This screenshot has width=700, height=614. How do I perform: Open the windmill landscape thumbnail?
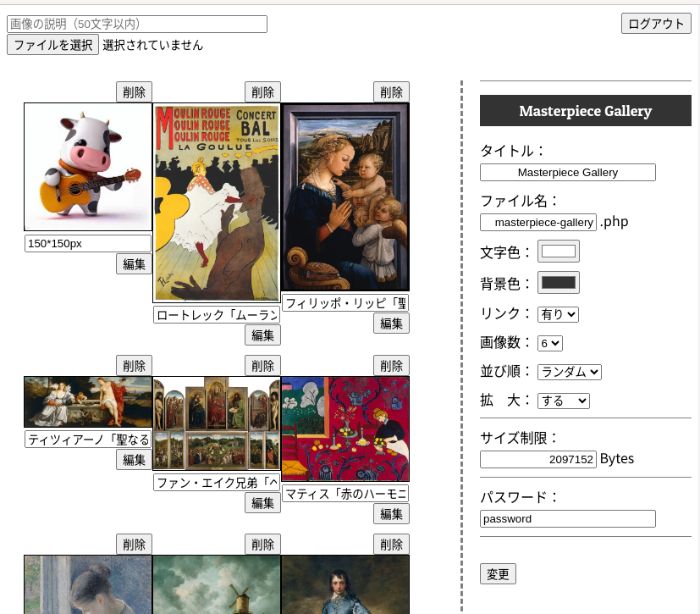tap(217, 584)
